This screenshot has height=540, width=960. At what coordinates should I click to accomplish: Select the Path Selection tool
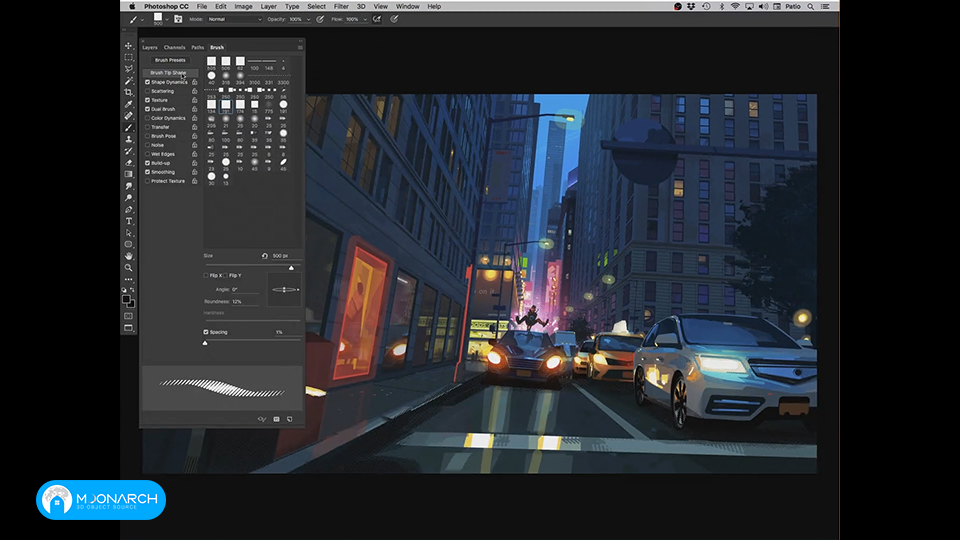tap(129, 233)
